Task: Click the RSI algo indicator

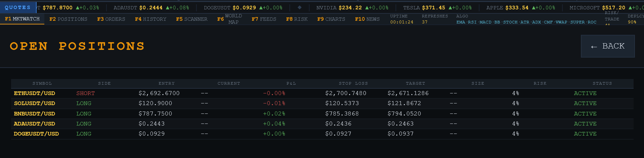Action: tap(472, 22)
